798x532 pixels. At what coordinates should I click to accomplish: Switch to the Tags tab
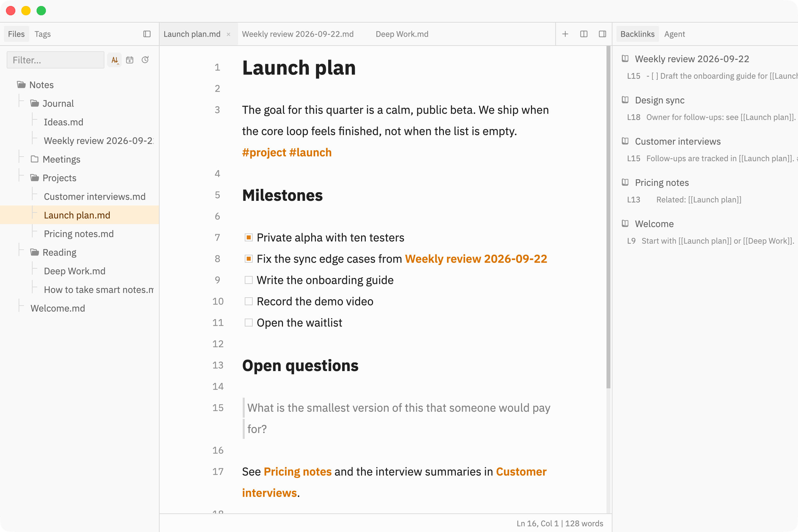[43, 34]
